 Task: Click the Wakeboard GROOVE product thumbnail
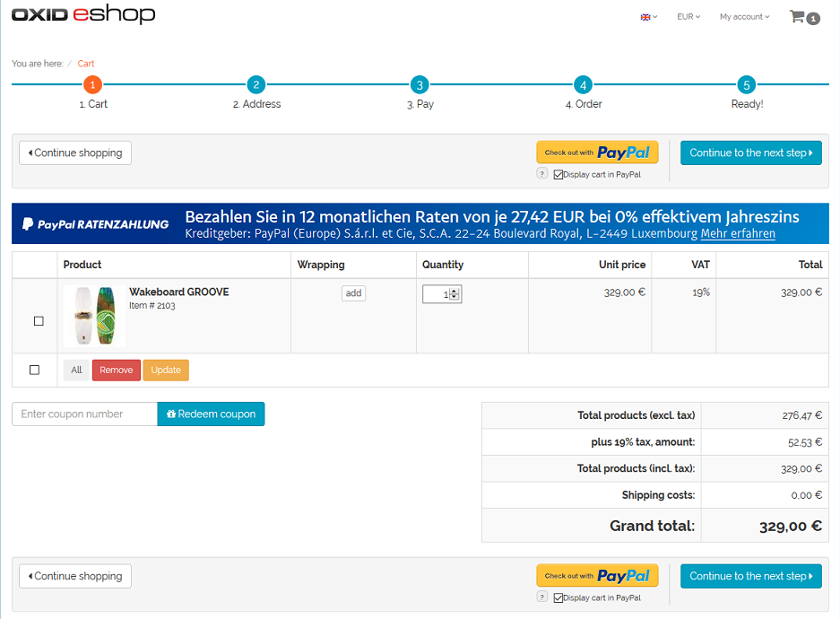click(94, 316)
